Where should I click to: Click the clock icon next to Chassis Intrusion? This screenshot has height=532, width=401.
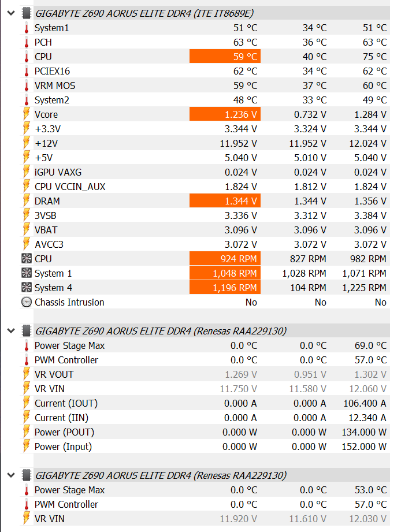[x=27, y=302]
